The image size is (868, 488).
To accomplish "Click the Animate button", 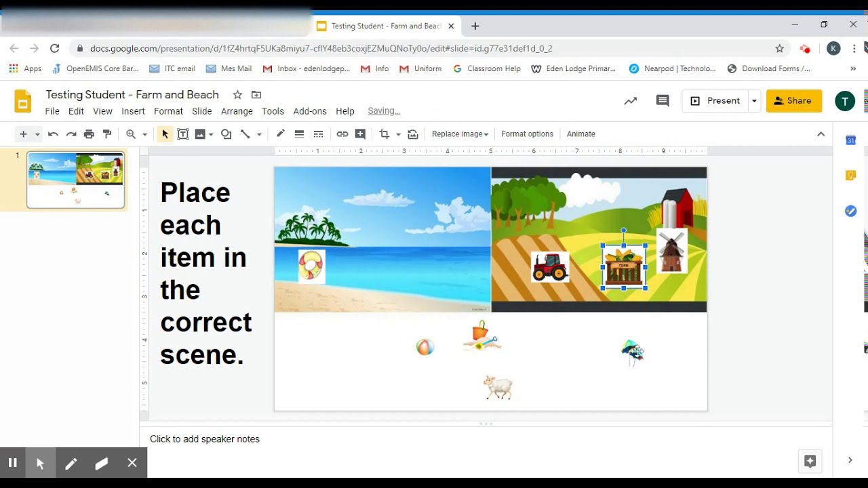I will coord(581,134).
